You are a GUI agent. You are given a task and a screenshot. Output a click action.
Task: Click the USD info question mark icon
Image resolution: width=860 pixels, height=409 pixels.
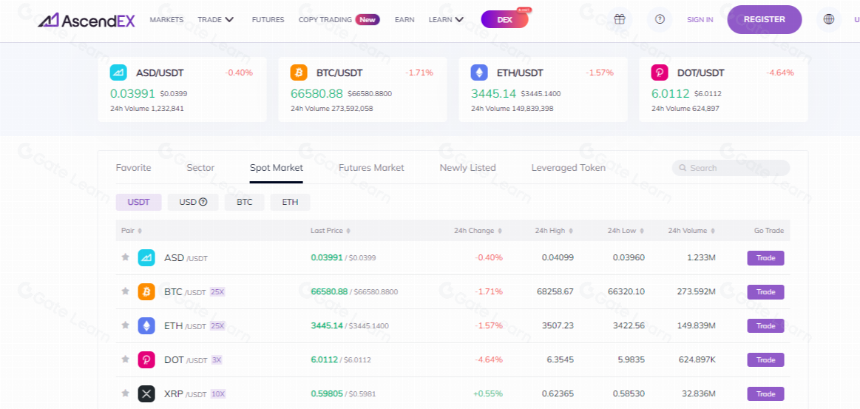pos(203,202)
